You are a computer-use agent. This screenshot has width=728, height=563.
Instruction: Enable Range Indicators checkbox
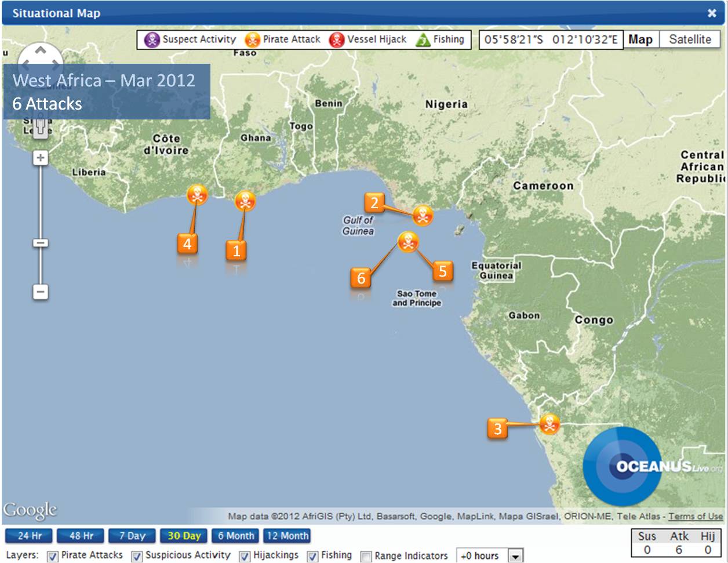366,556
